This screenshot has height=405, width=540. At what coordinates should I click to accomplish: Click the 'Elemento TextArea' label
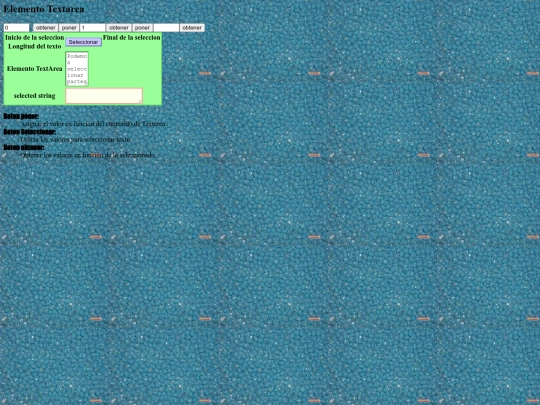(x=34, y=69)
